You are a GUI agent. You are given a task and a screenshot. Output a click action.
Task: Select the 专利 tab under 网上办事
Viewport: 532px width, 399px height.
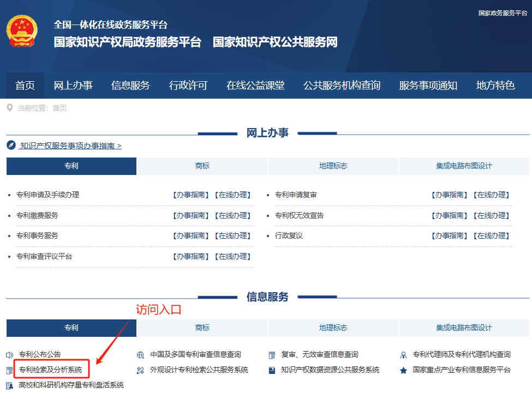[x=71, y=166]
